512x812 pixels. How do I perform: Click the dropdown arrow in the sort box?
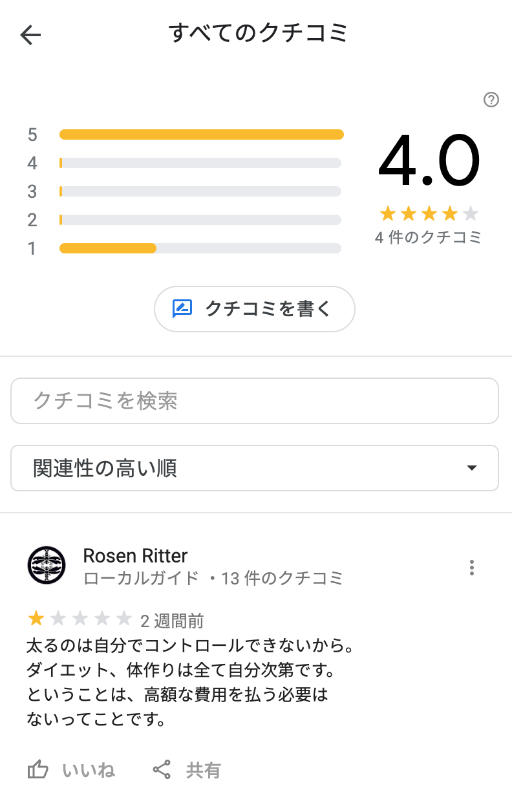click(x=472, y=468)
